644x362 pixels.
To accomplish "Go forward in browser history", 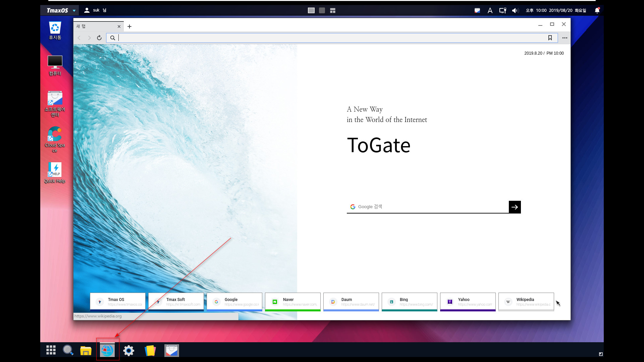I will tap(89, 38).
